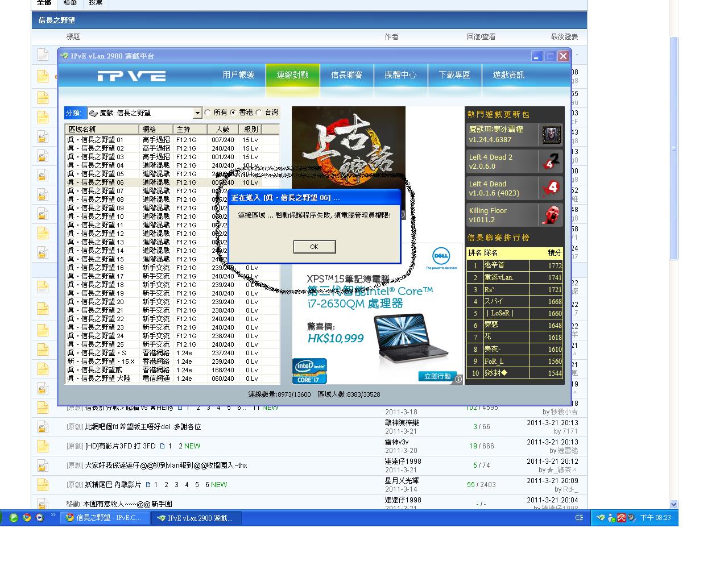Viewport: 728px width, 582px height.
Task: Click the IPvE logo in the header
Action: [x=131, y=76]
